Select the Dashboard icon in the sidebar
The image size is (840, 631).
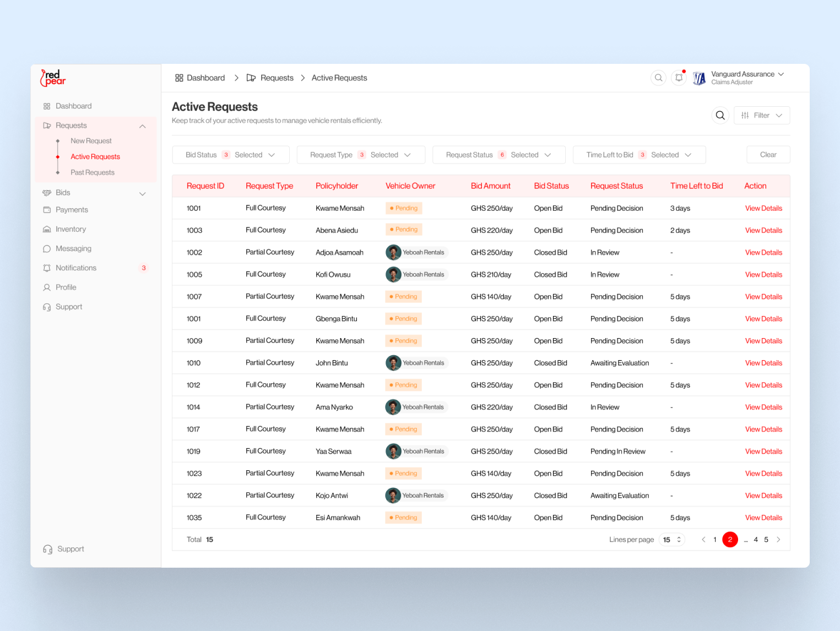(47, 106)
